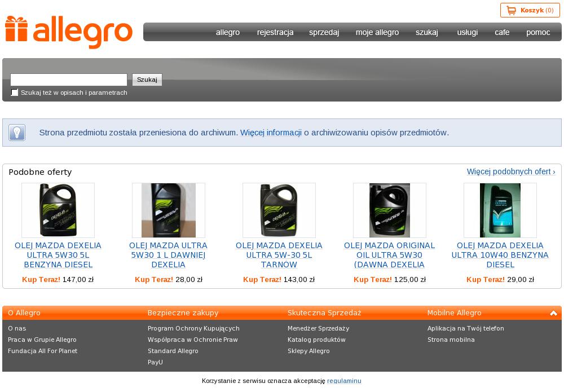The image size is (564, 392).
Task: Open Sklepy Allegro link
Action: click(309, 351)
